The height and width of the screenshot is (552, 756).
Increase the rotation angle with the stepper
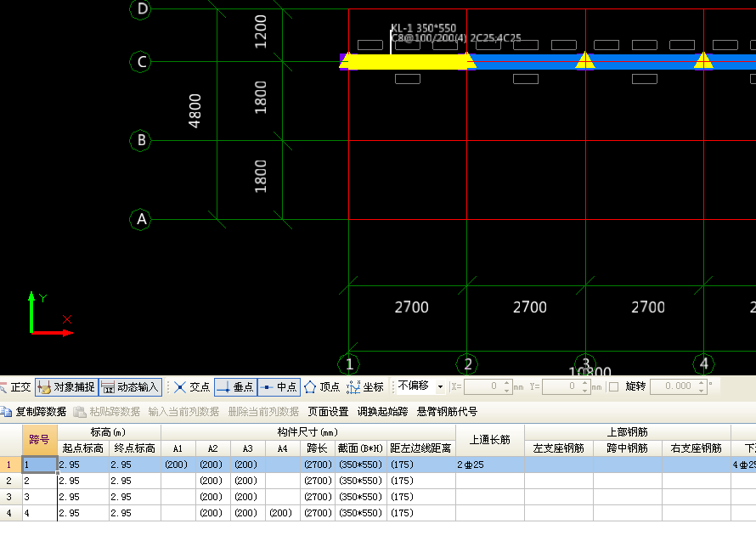coord(701,383)
